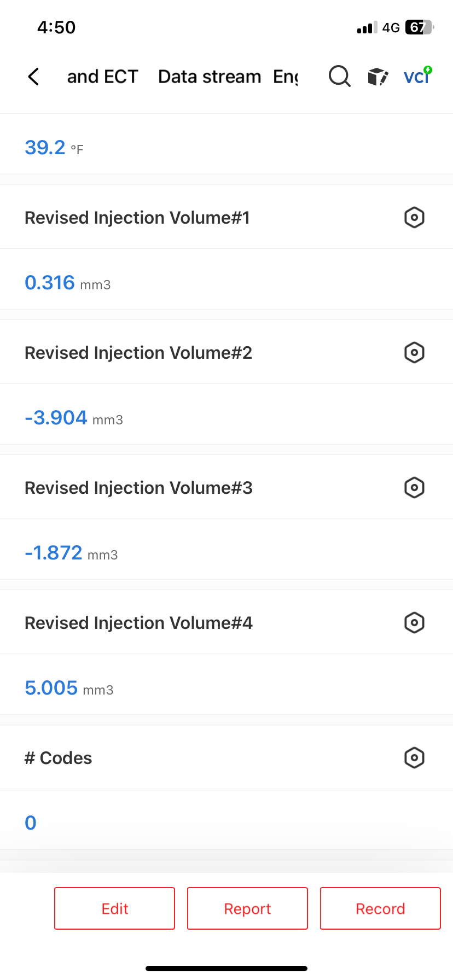Select the Data stream breadcrumb tab
This screenshot has width=453, height=980.
pyautogui.click(x=210, y=77)
